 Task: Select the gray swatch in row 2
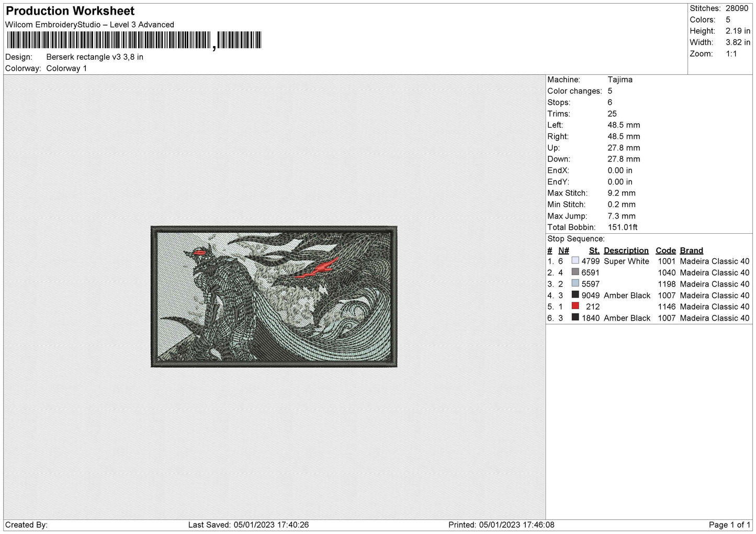point(576,272)
